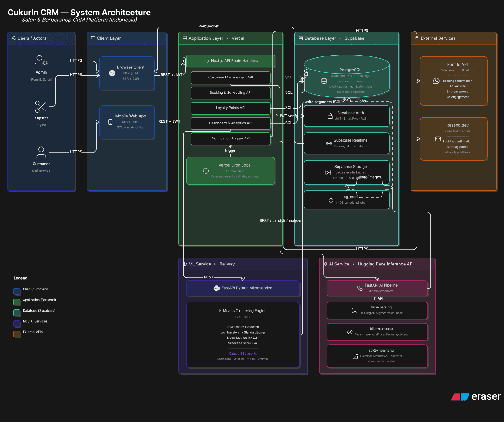This screenshot has height=422, width=504.
Task: Click the "HF API" edge label
Action: pos(377,298)
